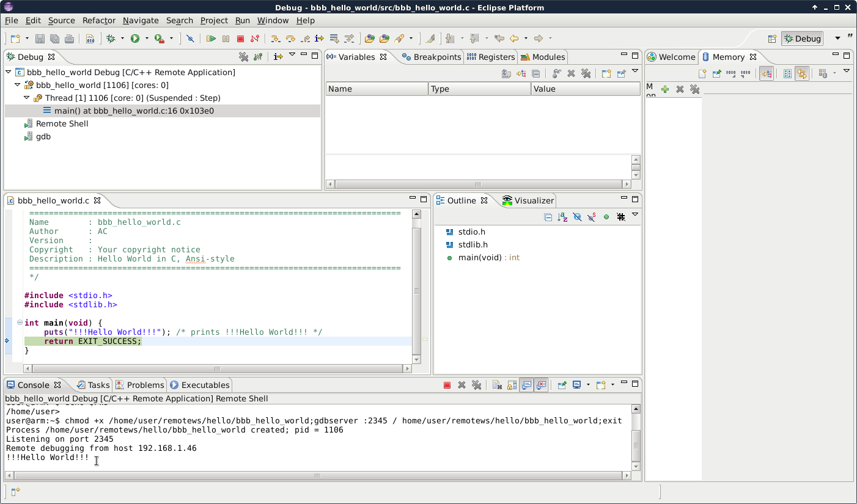Click the green Add Memory Monitor plus
Screen dimensions: 857x504
(665, 89)
